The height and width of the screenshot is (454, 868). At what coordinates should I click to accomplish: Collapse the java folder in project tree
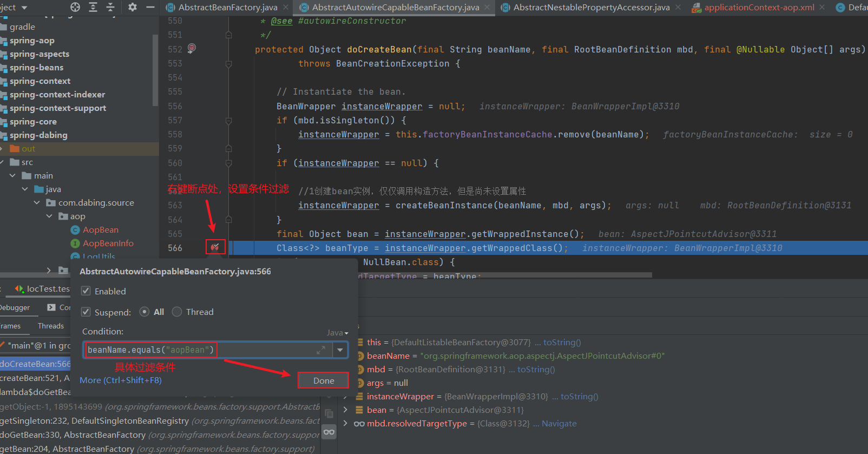[25, 189]
